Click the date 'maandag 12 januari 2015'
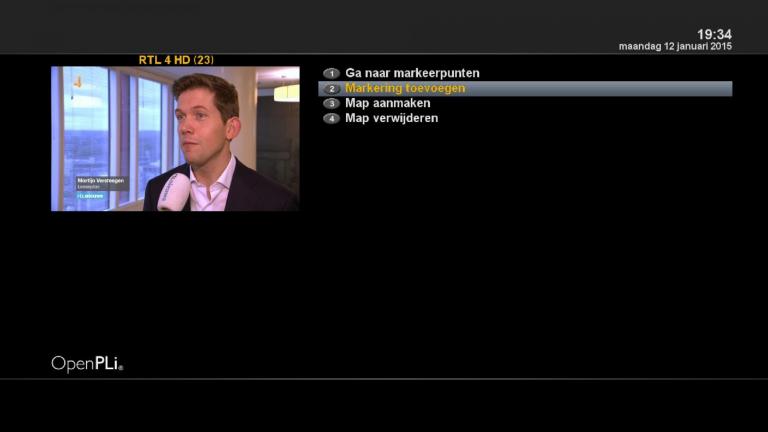The width and height of the screenshot is (768, 432). 675,47
